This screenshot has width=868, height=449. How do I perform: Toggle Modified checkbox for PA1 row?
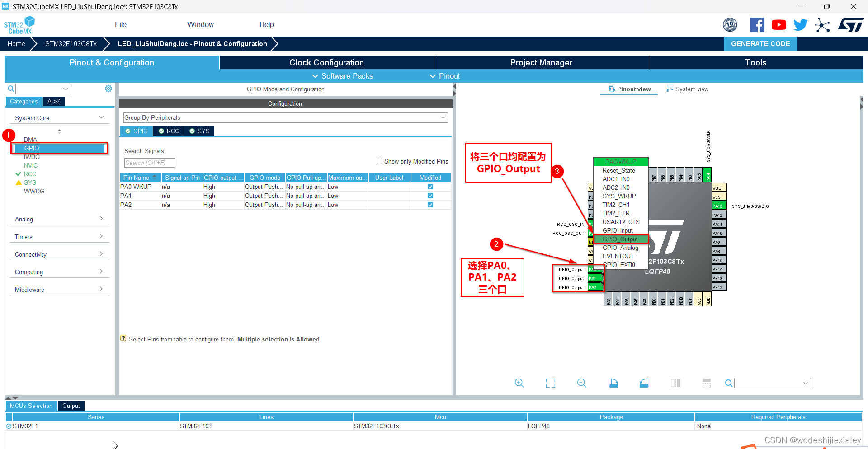pos(430,196)
